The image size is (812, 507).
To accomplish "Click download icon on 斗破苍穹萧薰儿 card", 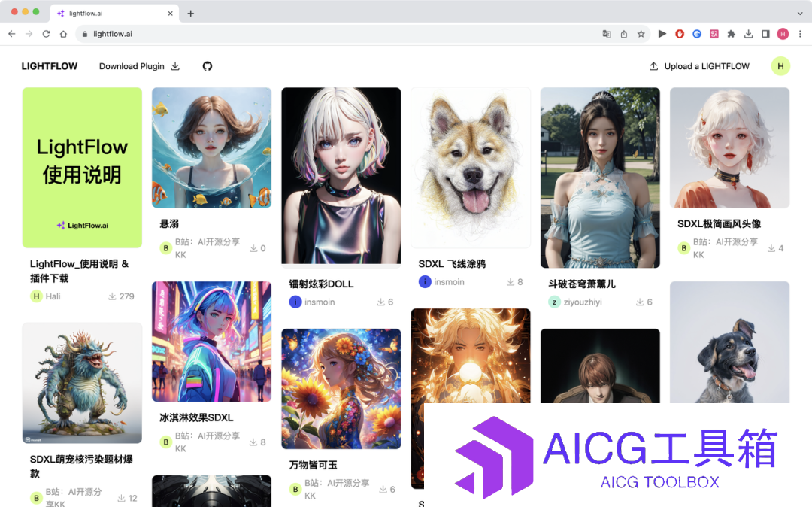I will point(640,302).
